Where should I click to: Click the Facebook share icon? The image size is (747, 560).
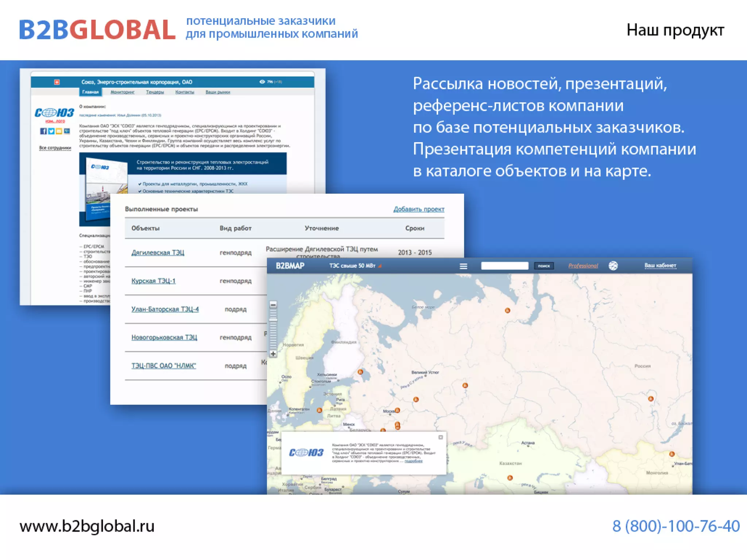click(x=43, y=131)
